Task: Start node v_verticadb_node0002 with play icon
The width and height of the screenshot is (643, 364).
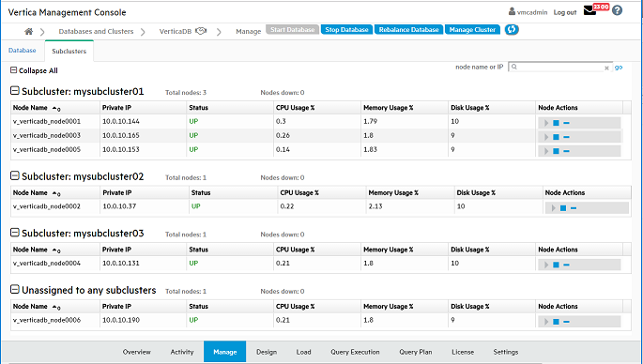Action: tap(553, 208)
